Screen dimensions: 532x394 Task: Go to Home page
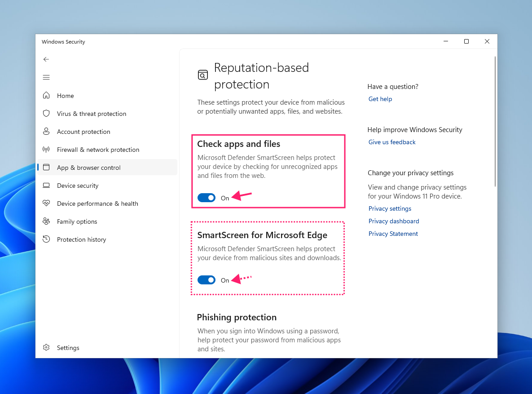(107, 96)
